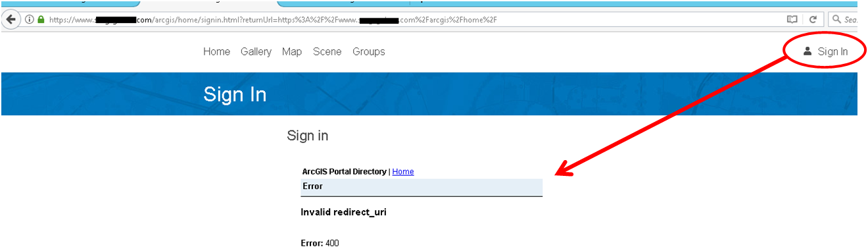Click the user silhouette icon beside Sign In
The height and width of the screenshot is (249, 868).
808,51
